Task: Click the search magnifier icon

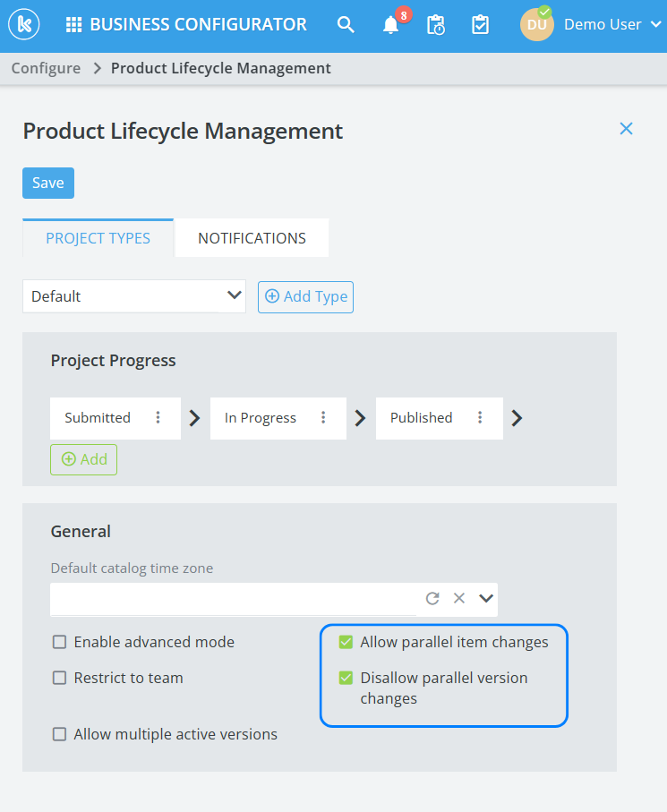Action: pyautogui.click(x=346, y=25)
